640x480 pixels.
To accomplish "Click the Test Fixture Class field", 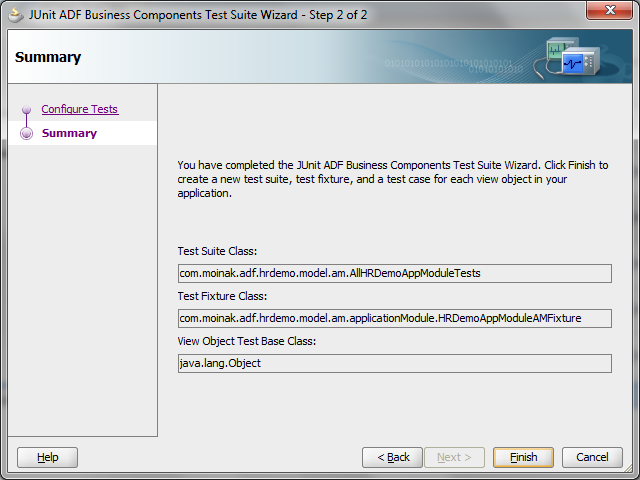I will point(395,318).
